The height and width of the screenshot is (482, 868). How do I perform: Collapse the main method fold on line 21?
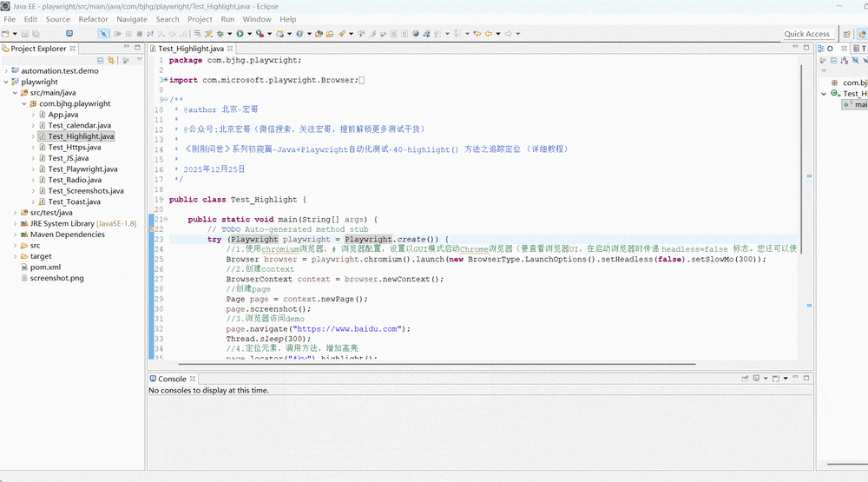click(x=166, y=219)
